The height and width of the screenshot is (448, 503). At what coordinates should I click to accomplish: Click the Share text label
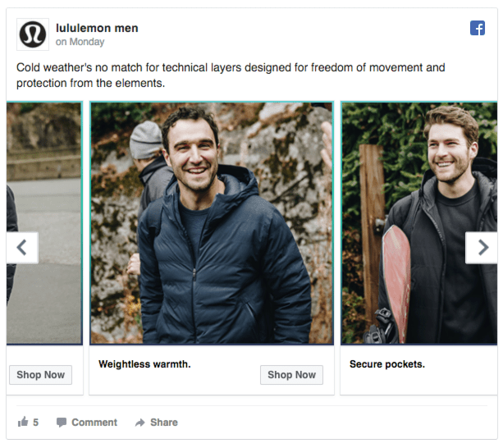[164, 423]
